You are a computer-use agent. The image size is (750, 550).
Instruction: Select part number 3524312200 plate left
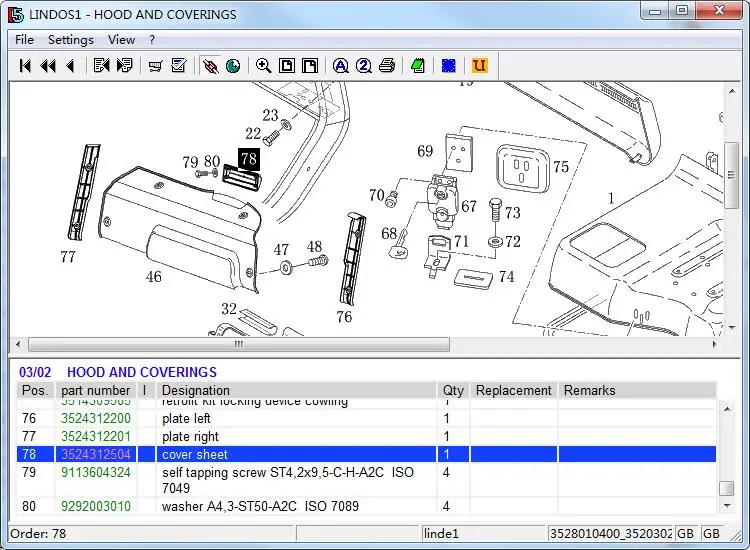pyautogui.click(x=95, y=419)
